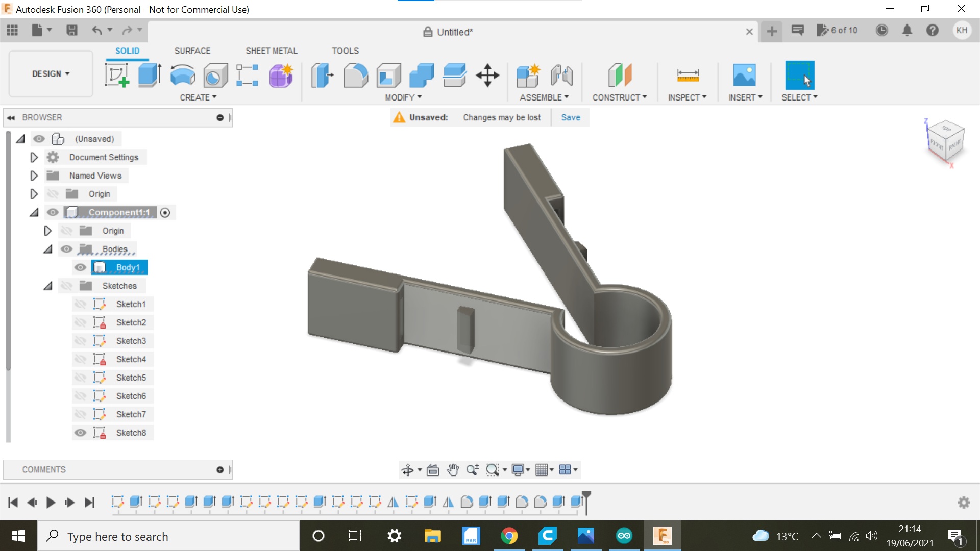This screenshot has width=980, height=551.
Task: Activate Component1:1 radio button
Action: (165, 213)
